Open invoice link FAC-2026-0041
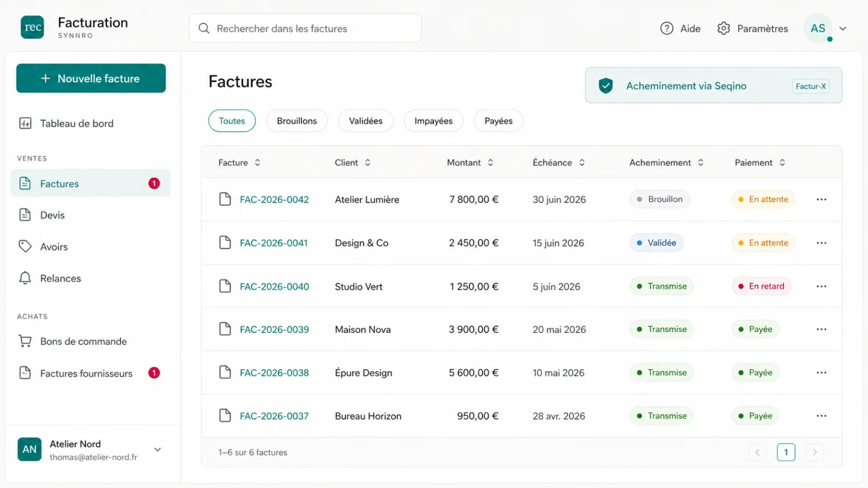 click(x=274, y=243)
